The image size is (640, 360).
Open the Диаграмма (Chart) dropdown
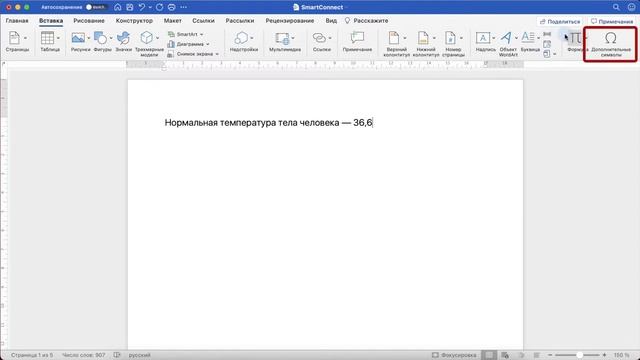(189, 44)
